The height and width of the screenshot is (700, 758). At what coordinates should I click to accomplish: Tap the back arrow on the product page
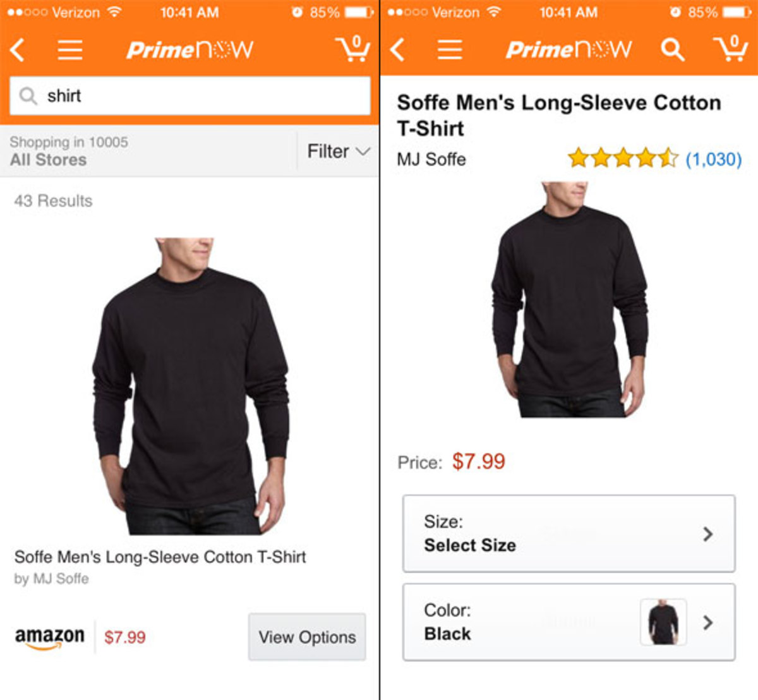[x=397, y=49]
